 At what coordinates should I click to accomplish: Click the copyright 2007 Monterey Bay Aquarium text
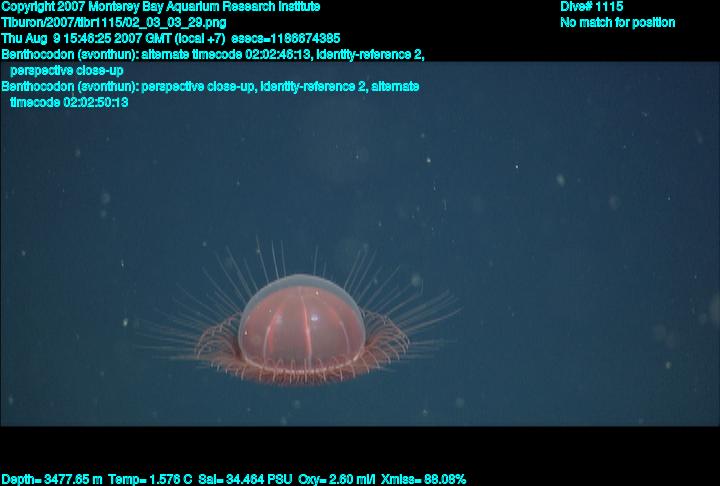point(161,7)
